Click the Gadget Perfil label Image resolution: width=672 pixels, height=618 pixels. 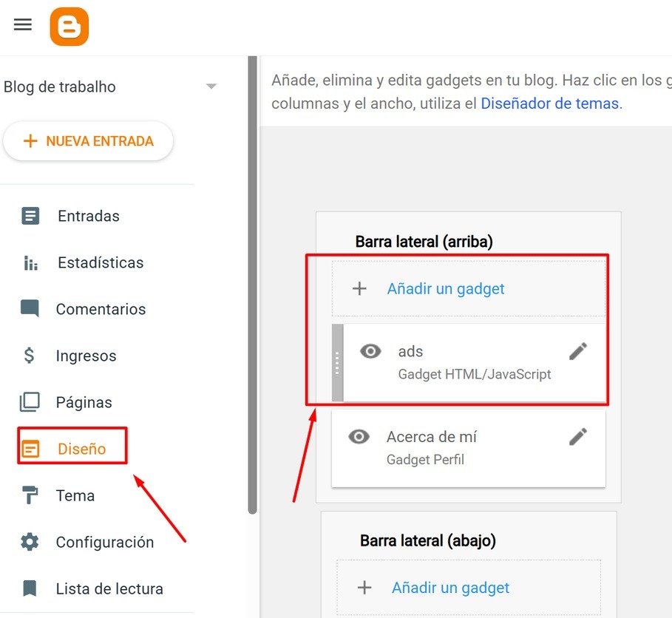coord(425,459)
